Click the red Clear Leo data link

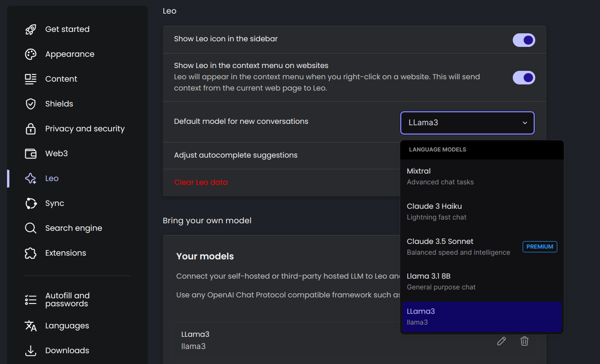[201, 182]
